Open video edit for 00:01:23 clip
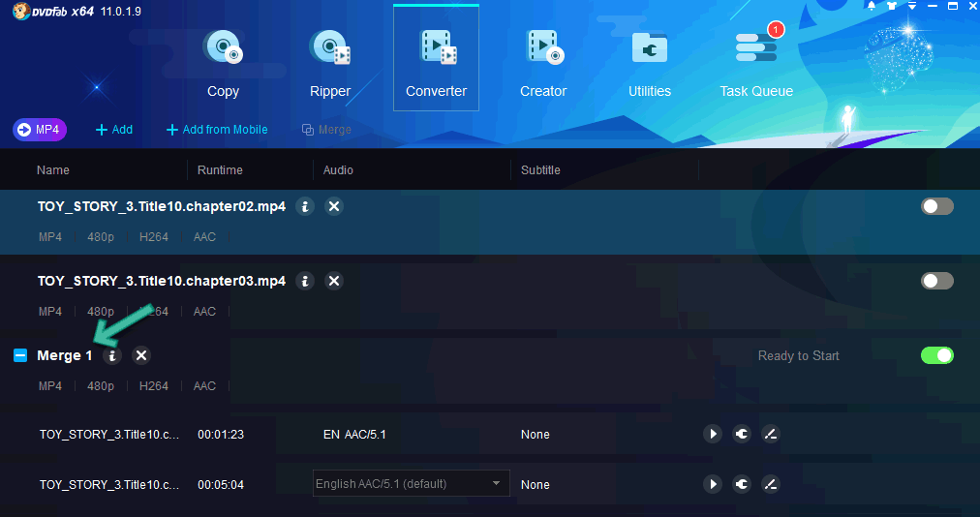This screenshot has width=980, height=517. [x=771, y=434]
